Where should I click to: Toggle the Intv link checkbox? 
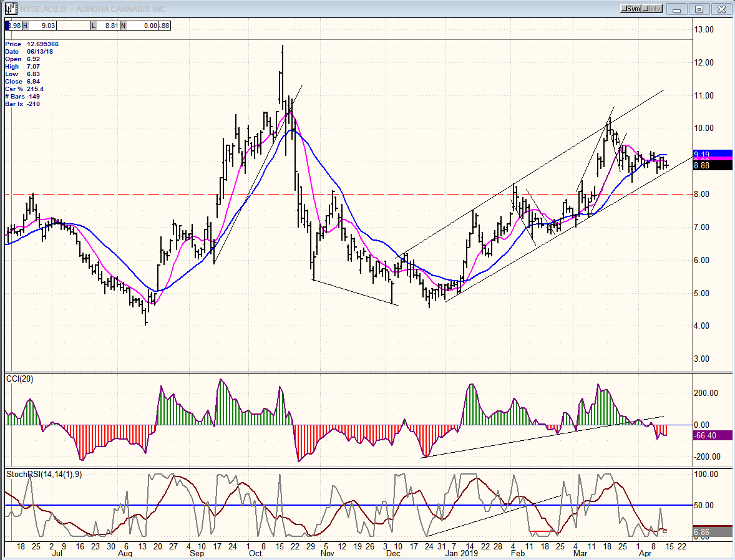[x=651, y=9]
